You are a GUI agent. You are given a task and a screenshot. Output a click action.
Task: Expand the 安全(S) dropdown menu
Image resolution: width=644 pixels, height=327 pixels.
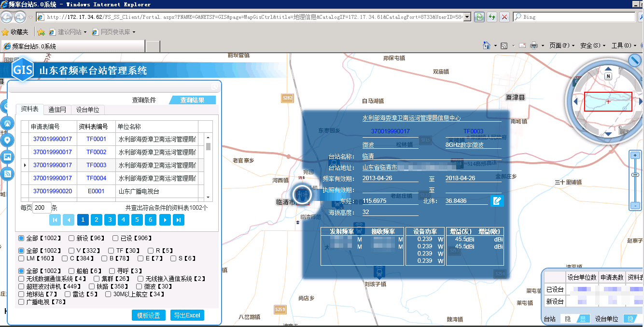(x=592, y=45)
